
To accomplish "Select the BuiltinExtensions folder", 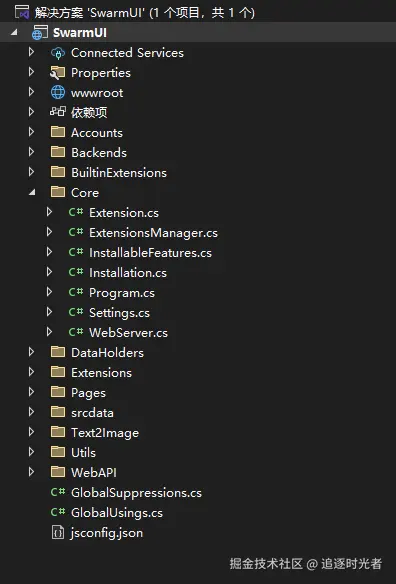I will click(x=119, y=172).
